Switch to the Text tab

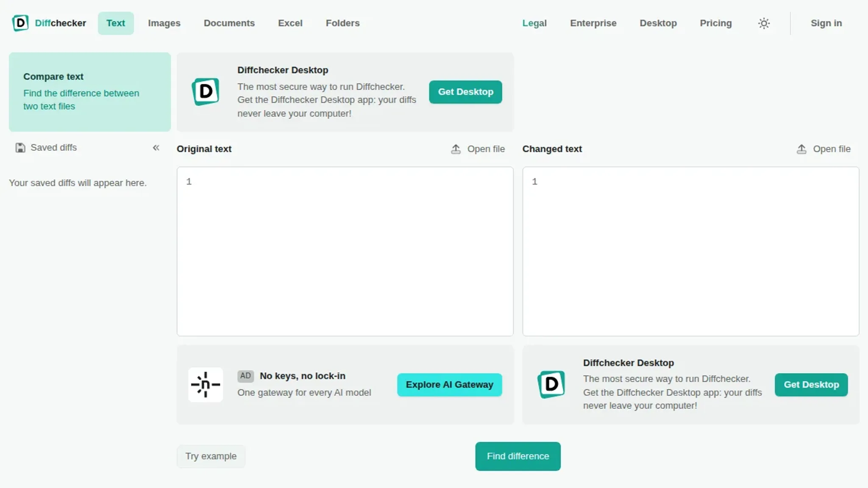point(116,23)
